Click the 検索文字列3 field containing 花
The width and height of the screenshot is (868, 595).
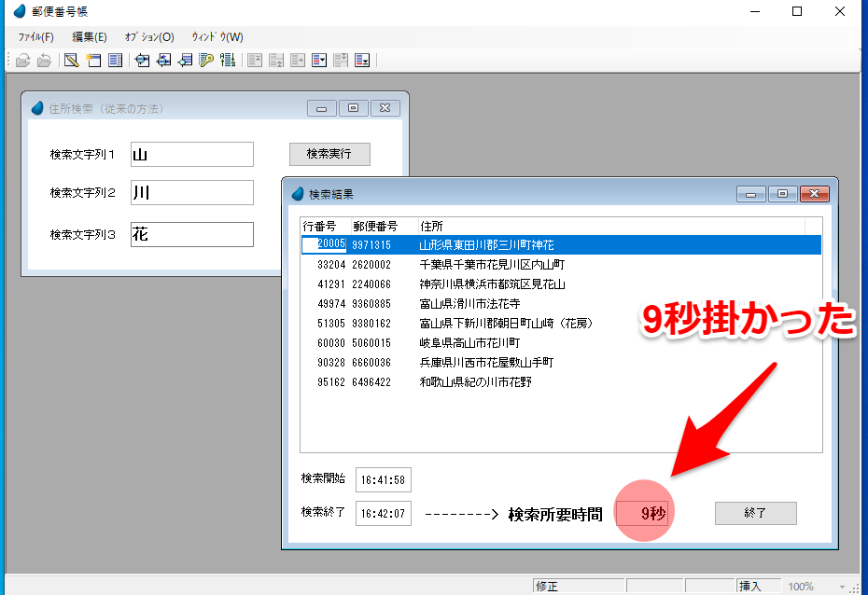[x=191, y=235]
